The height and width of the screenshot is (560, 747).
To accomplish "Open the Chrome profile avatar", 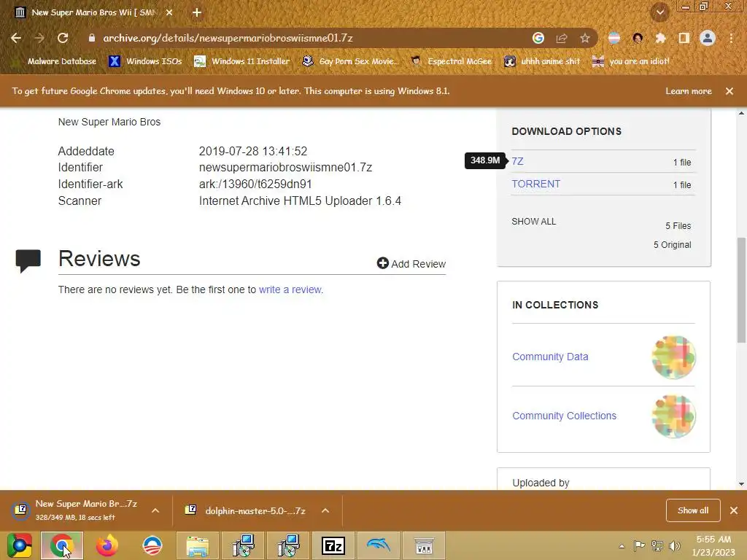I will click(x=708, y=38).
